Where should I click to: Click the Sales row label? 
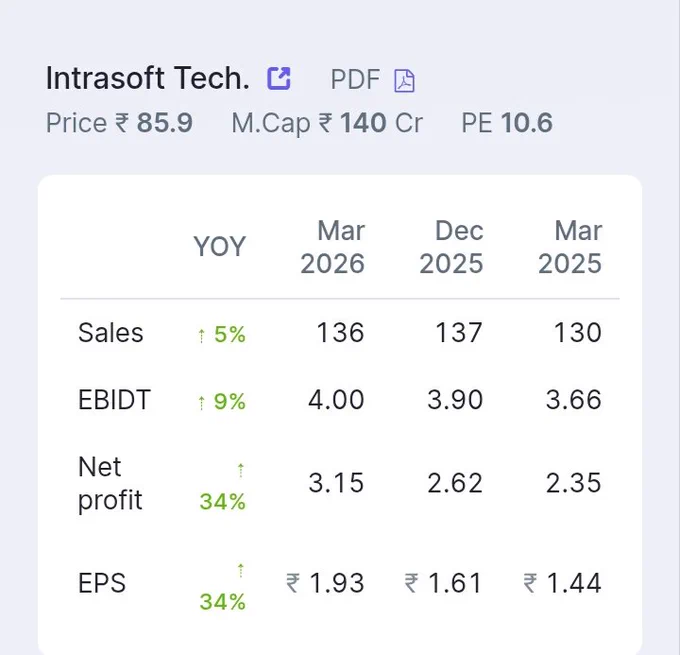click(111, 333)
